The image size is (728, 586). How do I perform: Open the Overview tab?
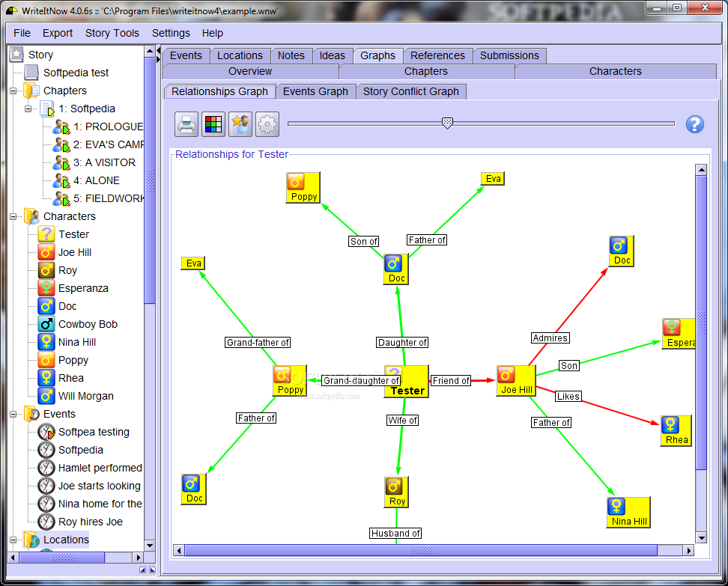point(250,71)
